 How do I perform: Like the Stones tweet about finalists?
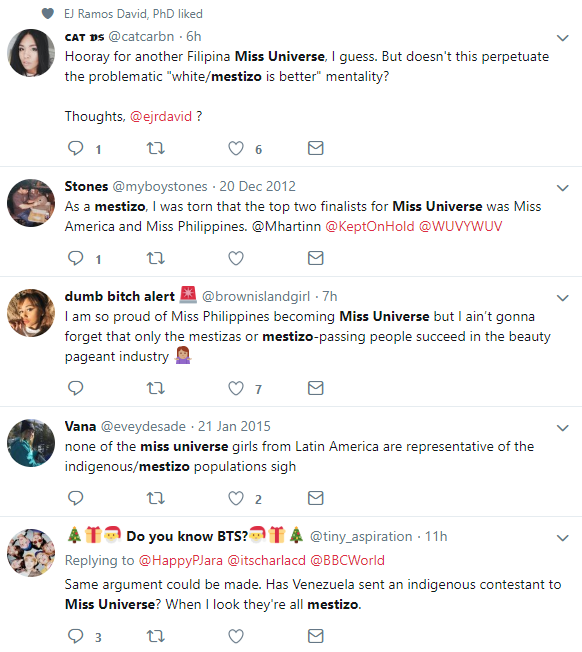point(236,258)
